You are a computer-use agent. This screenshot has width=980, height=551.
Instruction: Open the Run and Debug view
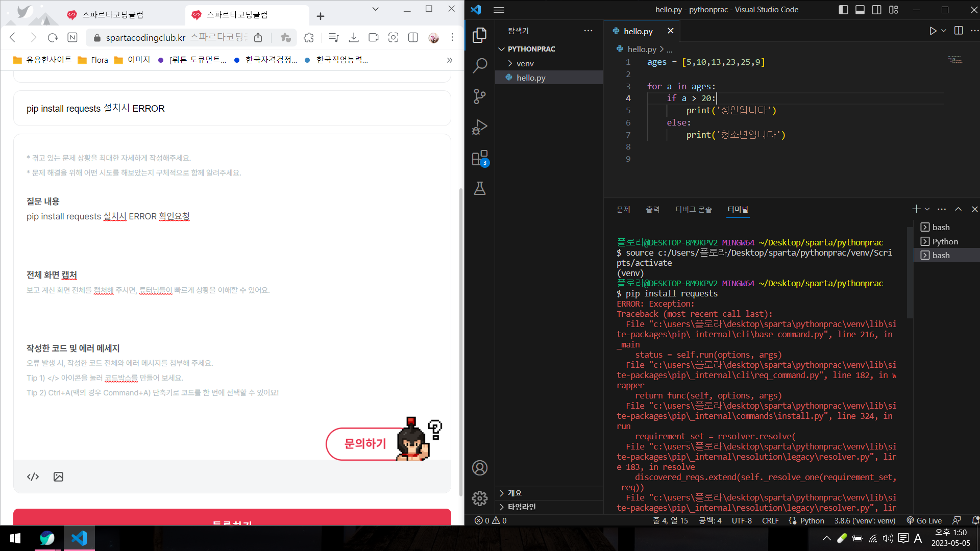[479, 127]
